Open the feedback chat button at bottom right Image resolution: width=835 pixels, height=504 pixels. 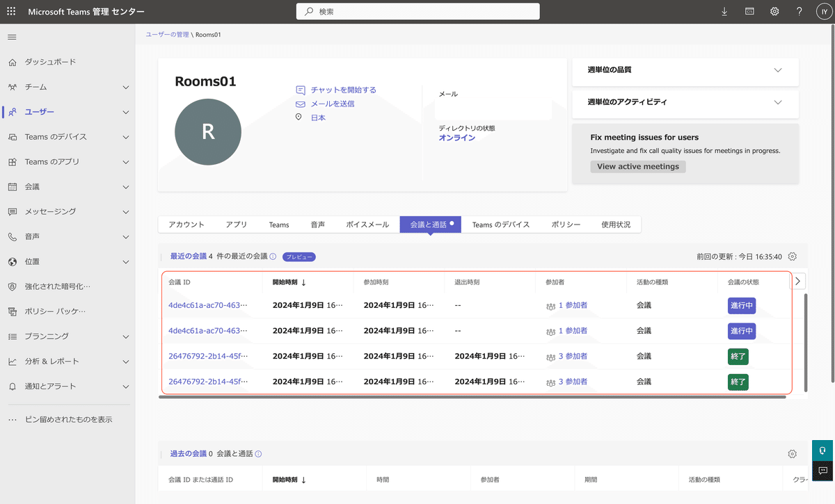tap(822, 471)
